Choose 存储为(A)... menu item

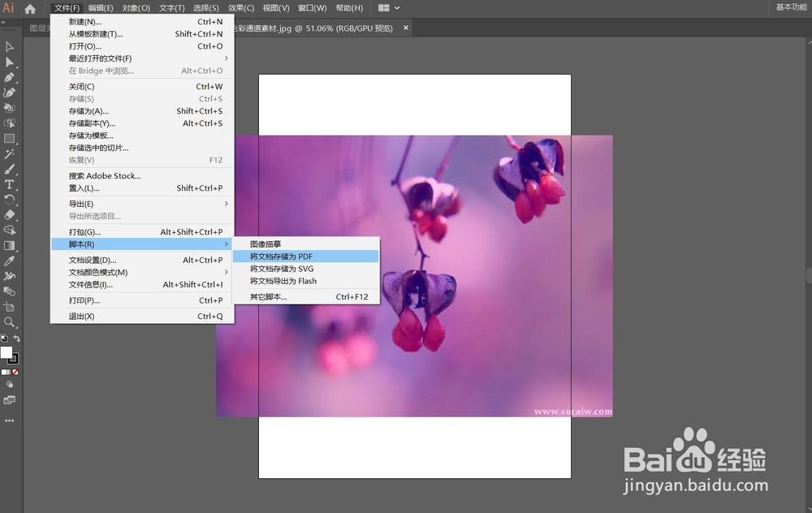pos(142,111)
